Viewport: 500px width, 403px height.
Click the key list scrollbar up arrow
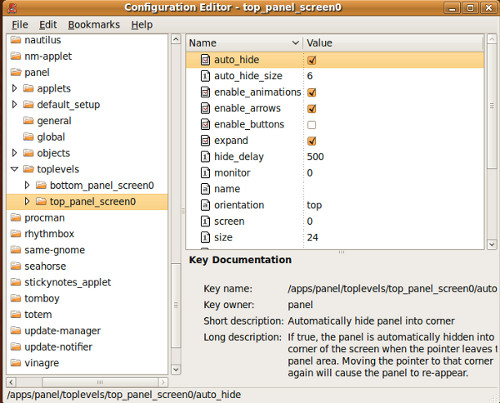pyautogui.click(x=492, y=39)
